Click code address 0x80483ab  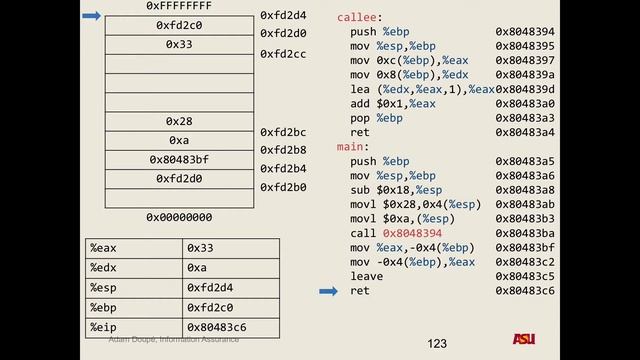pos(525,204)
